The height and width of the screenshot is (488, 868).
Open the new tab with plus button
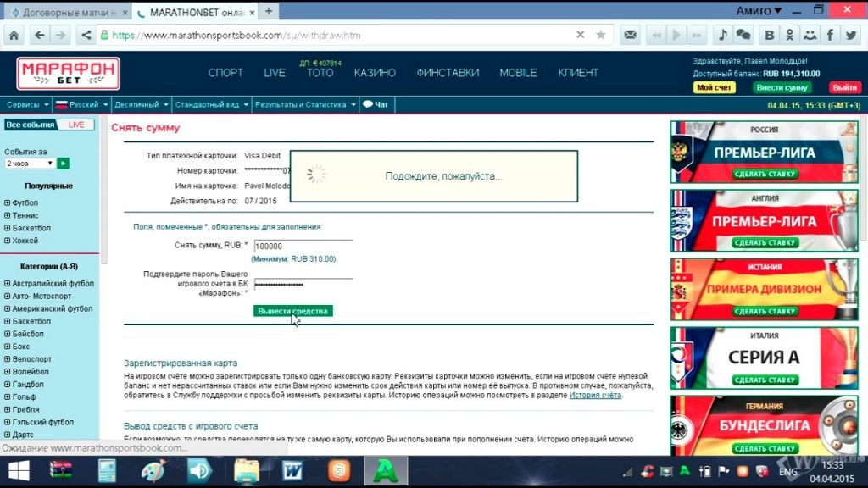pyautogui.click(x=269, y=11)
